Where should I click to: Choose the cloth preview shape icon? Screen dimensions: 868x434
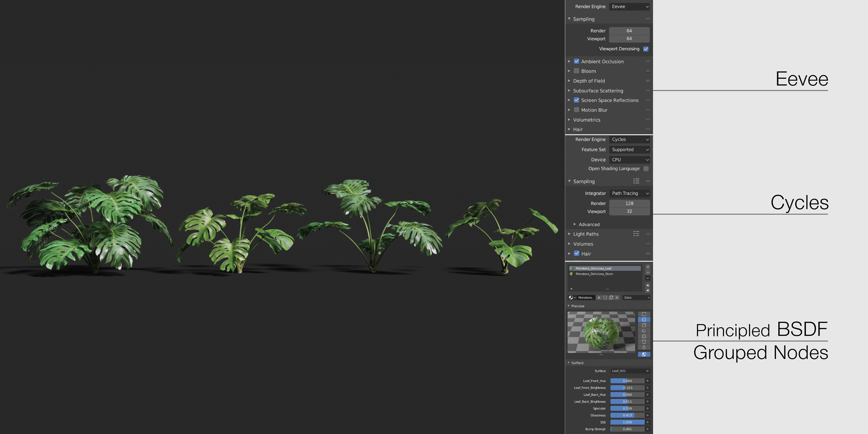coord(644,341)
